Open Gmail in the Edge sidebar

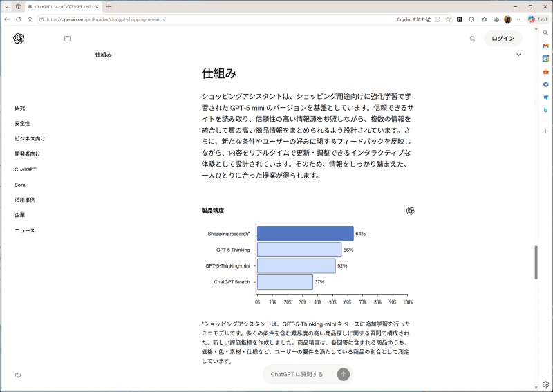click(x=545, y=46)
